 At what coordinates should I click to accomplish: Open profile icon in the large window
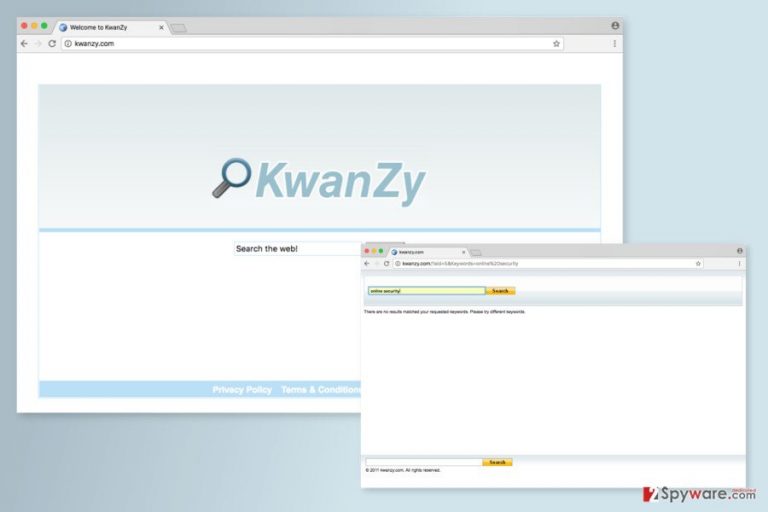(615, 25)
